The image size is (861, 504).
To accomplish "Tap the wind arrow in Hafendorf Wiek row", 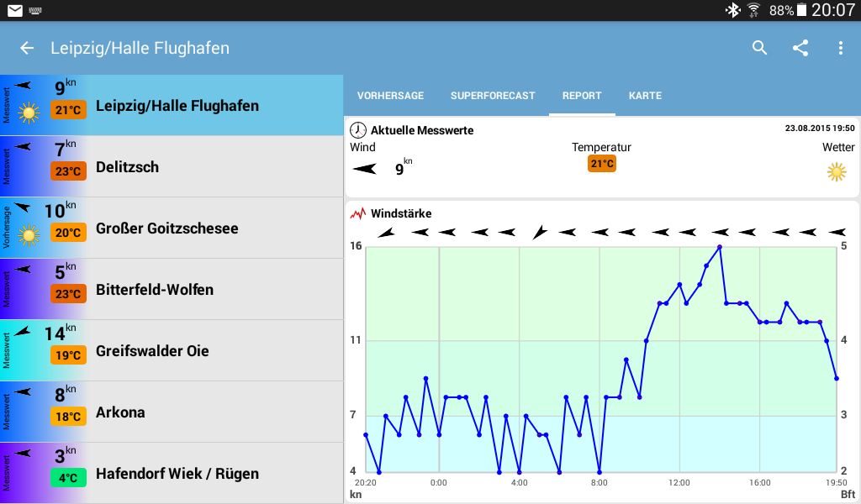I will pyautogui.click(x=23, y=453).
